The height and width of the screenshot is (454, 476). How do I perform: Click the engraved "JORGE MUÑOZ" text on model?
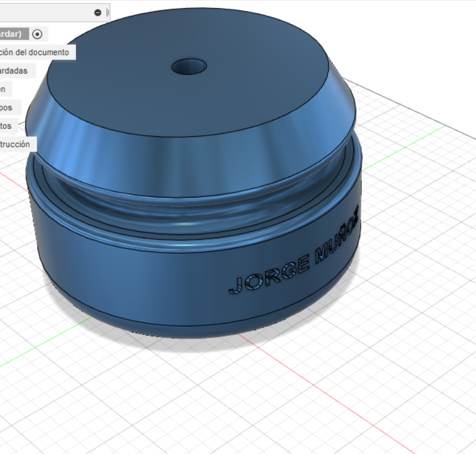point(294,250)
